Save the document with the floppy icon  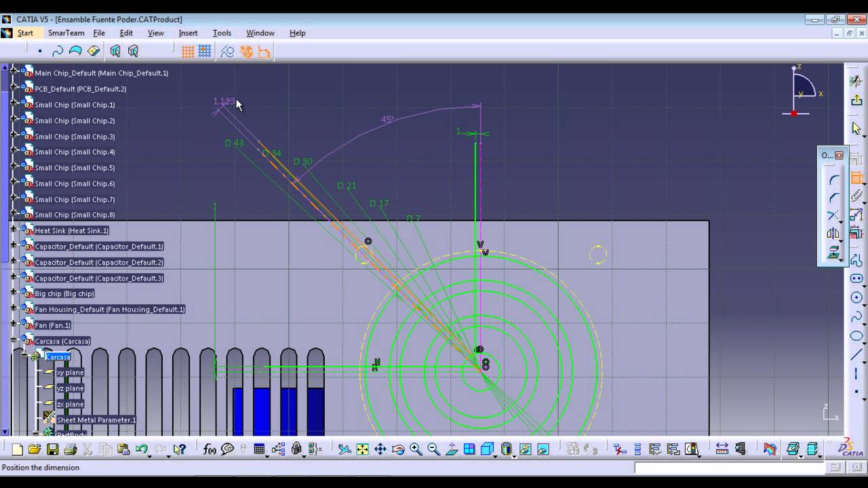tap(52, 449)
